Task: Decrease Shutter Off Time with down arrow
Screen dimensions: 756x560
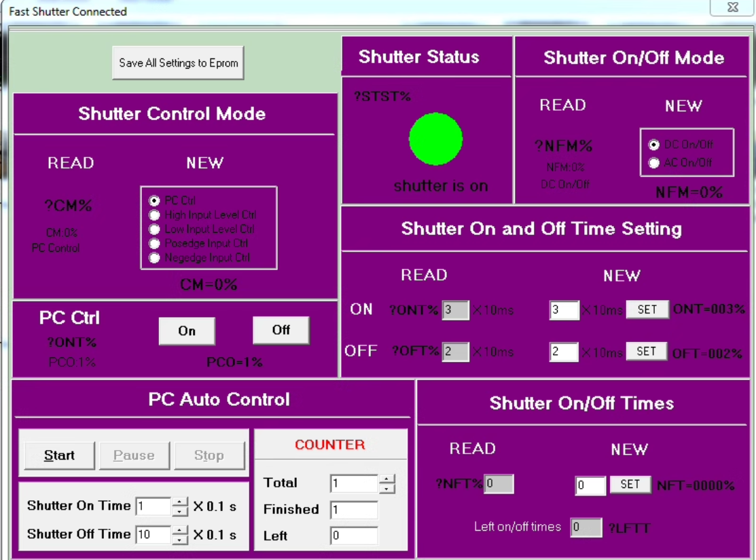Action: [x=179, y=539]
